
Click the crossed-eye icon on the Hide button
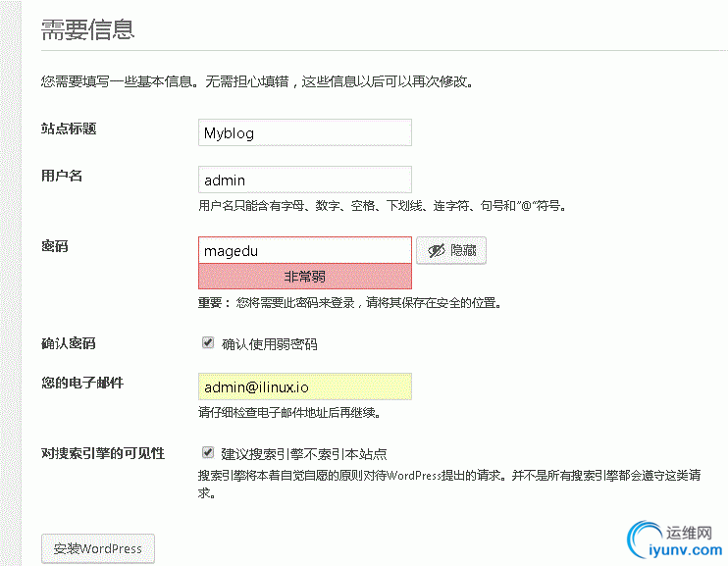pos(436,251)
